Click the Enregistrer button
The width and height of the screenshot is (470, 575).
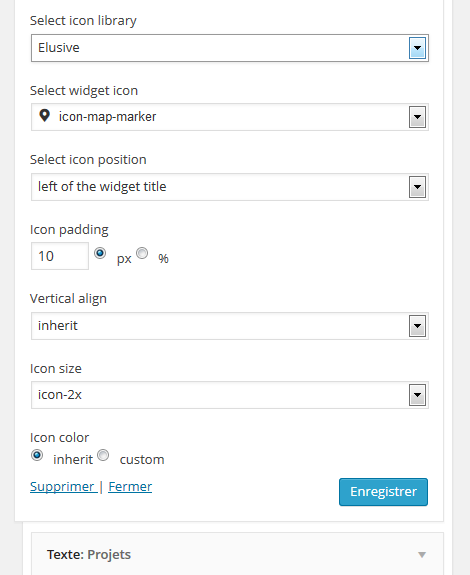click(x=383, y=492)
